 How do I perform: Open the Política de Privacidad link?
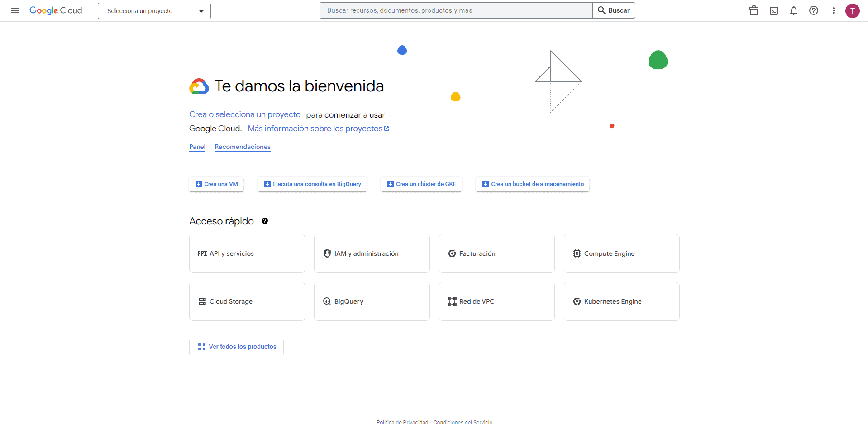[x=402, y=423]
